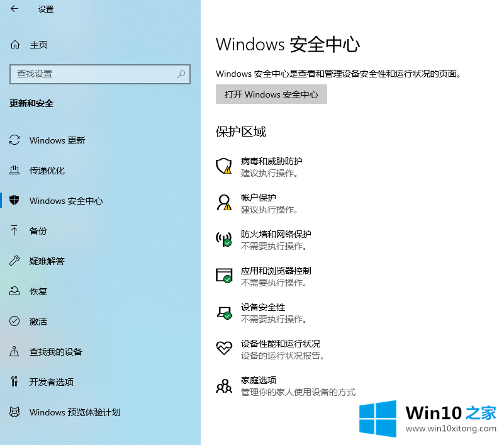Viewport: 504px width, 445px height.
Task: Select 查找我的设备 entry
Action: 55,352
